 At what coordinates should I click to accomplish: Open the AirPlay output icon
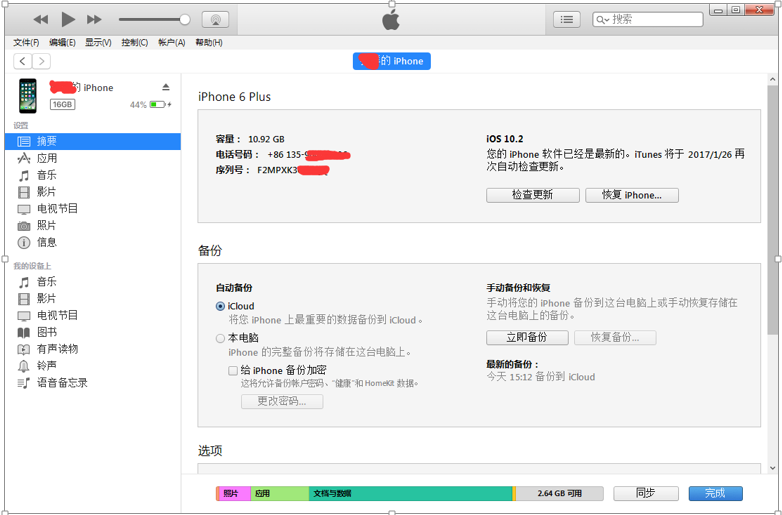[215, 19]
